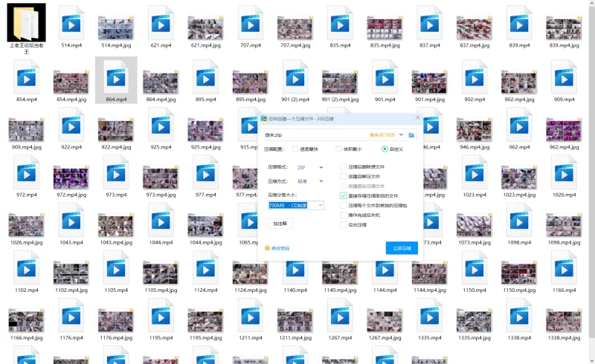Select the 1150.mp4.jpg thumbnail
This screenshot has width=595, height=364.
(519, 273)
